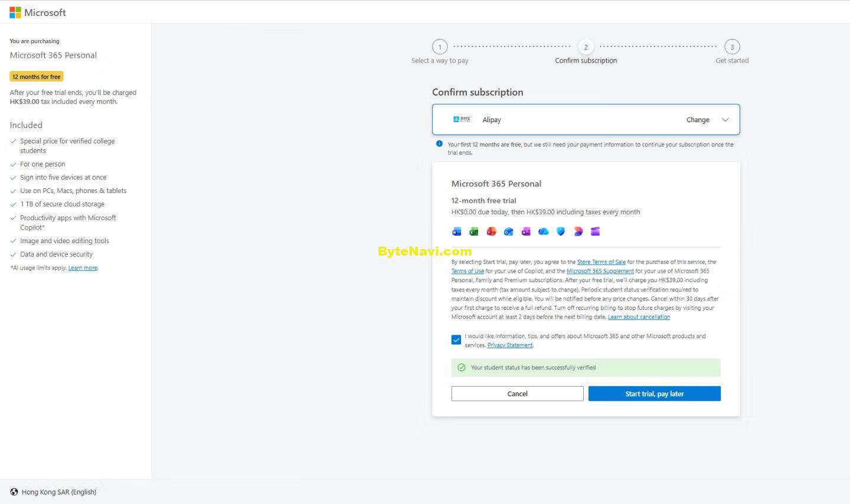Click the blue info icon beside the free-trial notice
This screenshot has width=850, height=504.
tap(439, 143)
